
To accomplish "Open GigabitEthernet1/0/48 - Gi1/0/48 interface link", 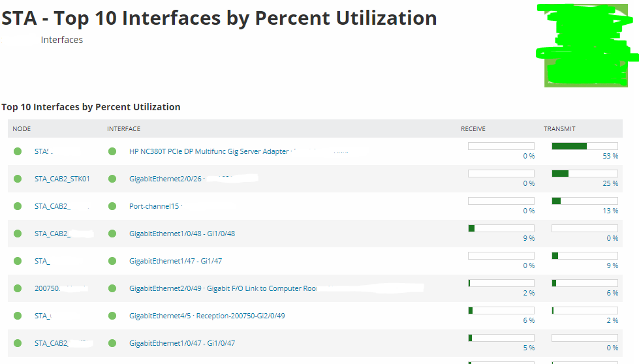I will click(182, 234).
